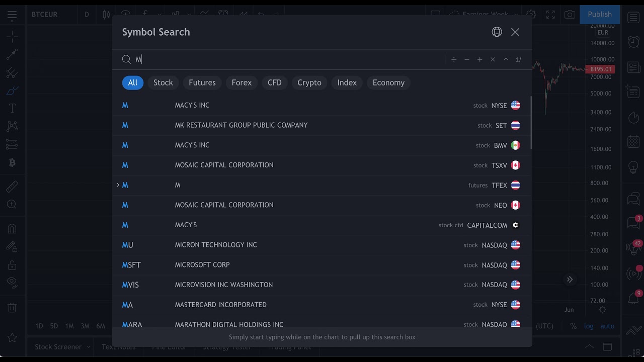The height and width of the screenshot is (362, 644).
Task: Choose MK RESTAURANT GROUP PUBLIC COMPANY
Action: click(321, 125)
